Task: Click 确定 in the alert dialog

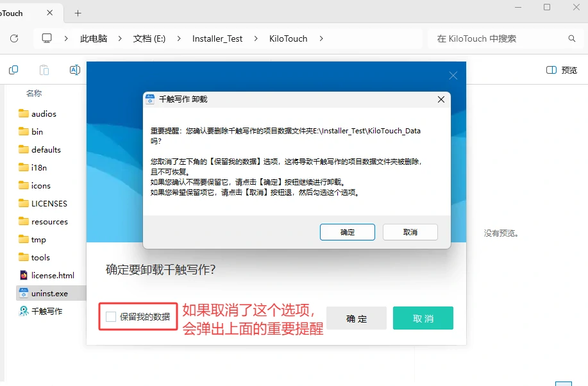Action: (348, 232)
